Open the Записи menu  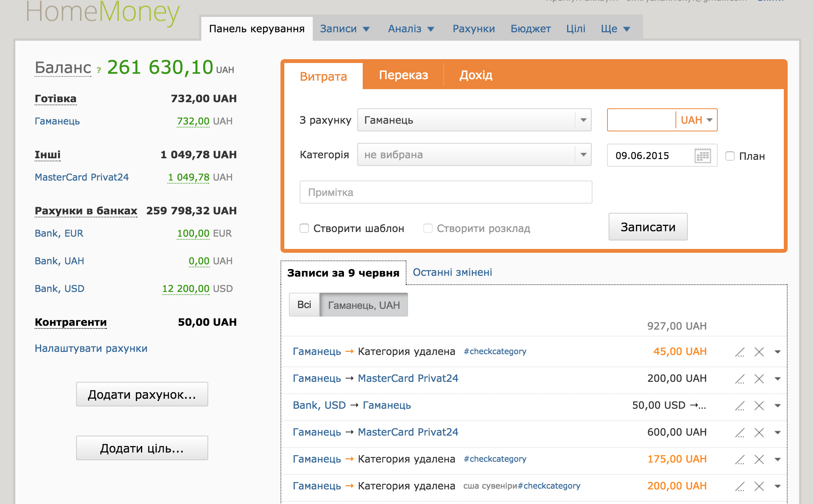(x=345, y=29)
